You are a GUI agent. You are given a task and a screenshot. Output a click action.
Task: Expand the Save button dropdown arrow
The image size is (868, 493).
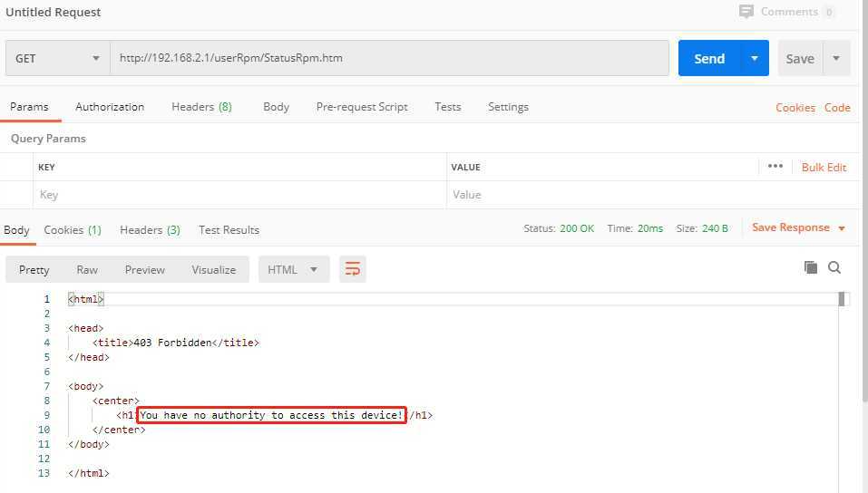(x=836, y=58)
